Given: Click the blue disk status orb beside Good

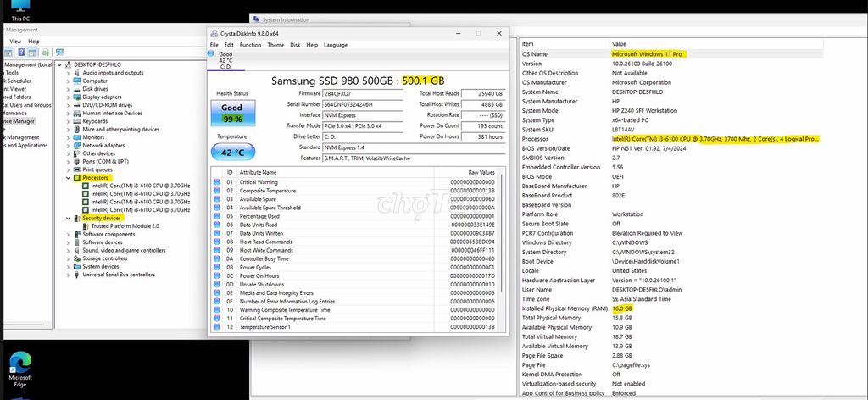Looking at the screenshot, I should click(211, 53).
